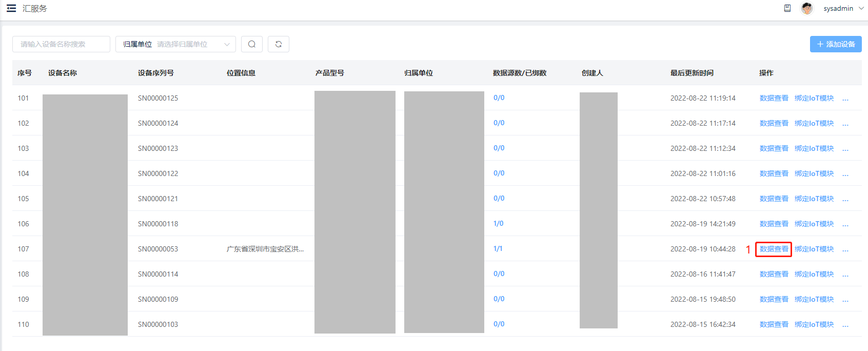Viewport: 868px width, 351px height.
Task: Open the more-actions ellipsis for row 102
Action: tap(845, 124)
